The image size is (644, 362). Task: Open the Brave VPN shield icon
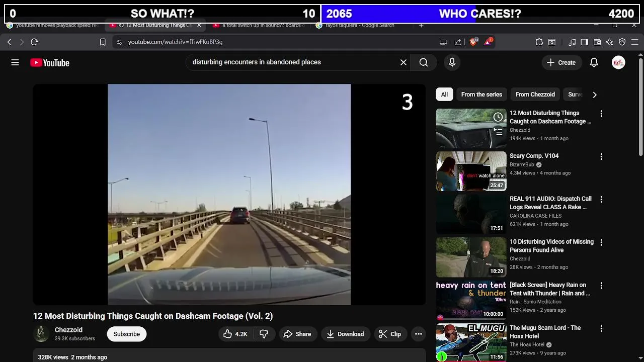[x=622, y=42]
